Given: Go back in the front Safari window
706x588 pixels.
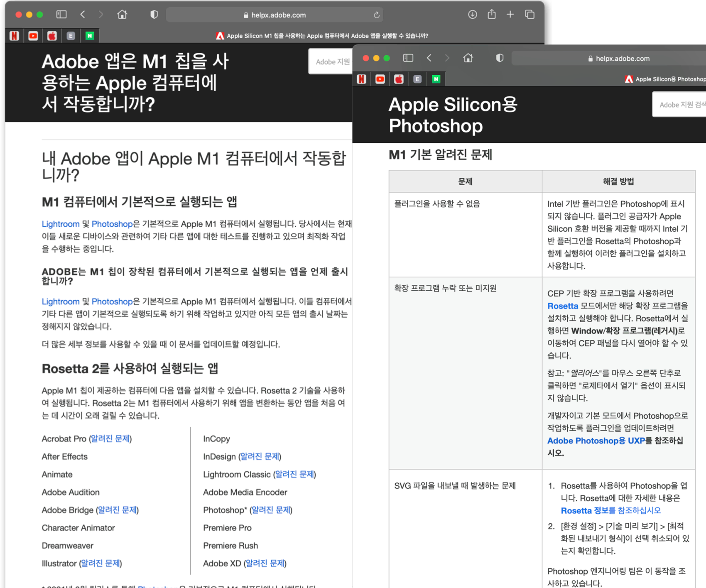Looking at the screenshot, I should click(429, 58).
